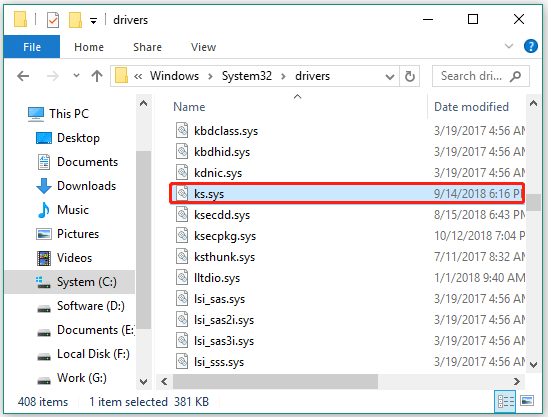The height and width of the screenshot is (417, 548).
Task: Select ksecpkg.sys file
Action: click(225, 236)
